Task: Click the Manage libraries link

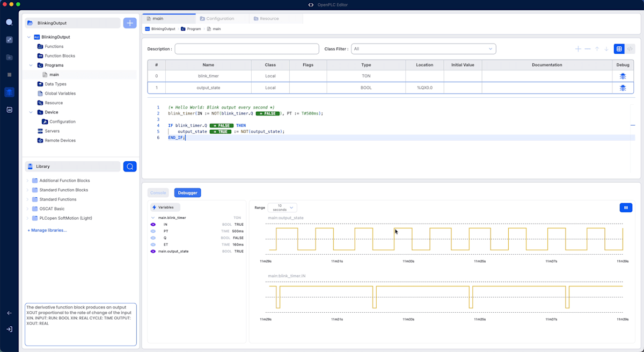Action: tap(47, 230)
